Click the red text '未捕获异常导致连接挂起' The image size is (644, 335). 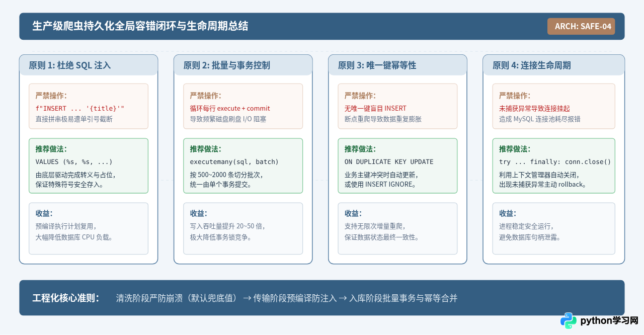534,108
